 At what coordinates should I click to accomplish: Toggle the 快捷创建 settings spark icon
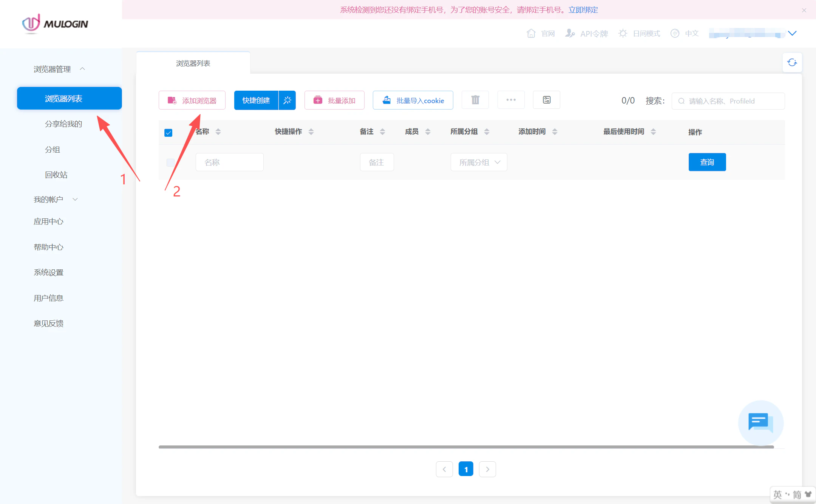point(287,100)
